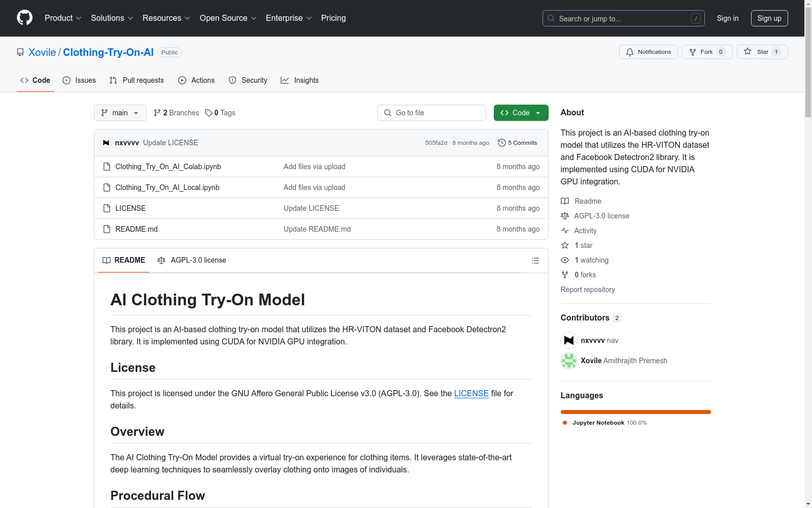812x508 pixels.
Task: Click nxvvvv contributor avatar
Action: (x=569, y=340)
